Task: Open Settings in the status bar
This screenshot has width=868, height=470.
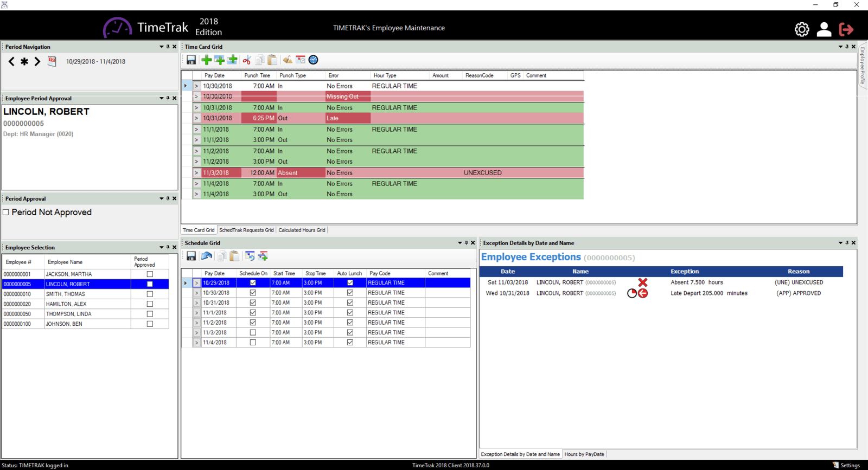Action: pyautogui.click(x=846, y=465)
